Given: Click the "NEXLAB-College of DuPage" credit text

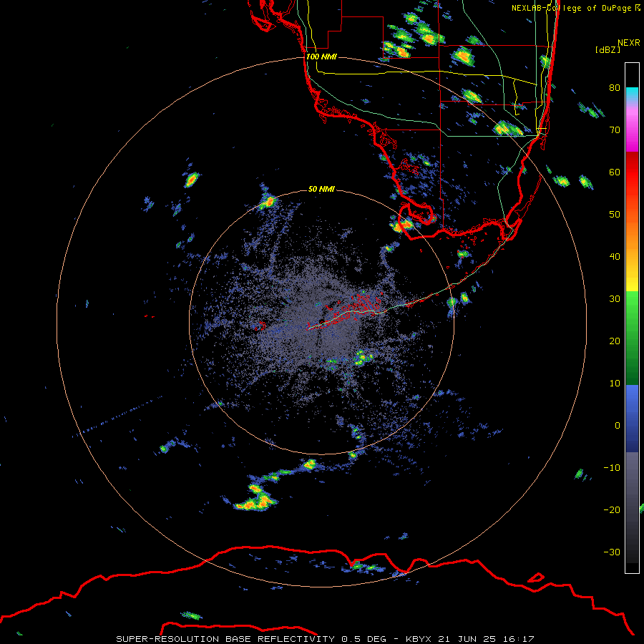Looking at the screenshot, I should 571,8.
